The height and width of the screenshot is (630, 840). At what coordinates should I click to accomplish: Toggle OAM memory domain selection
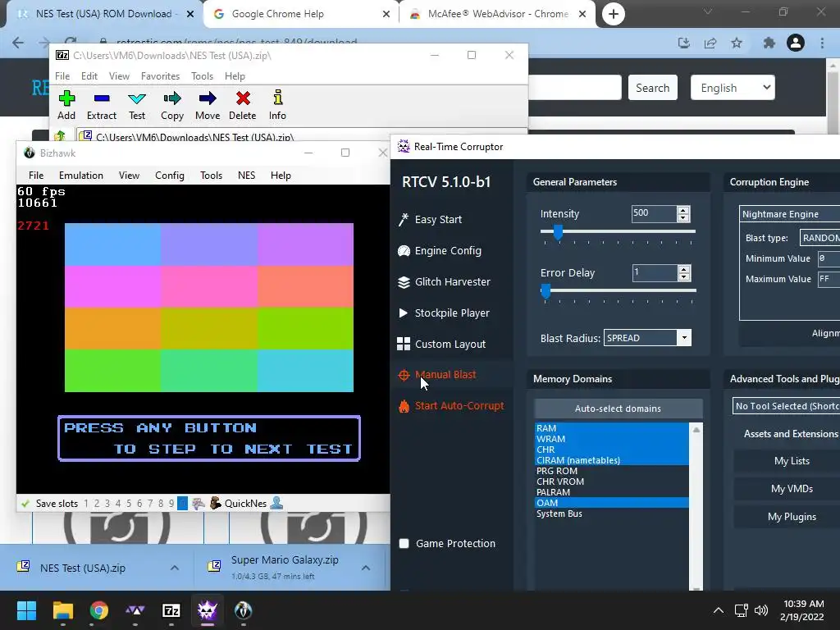tap(611, 503)
